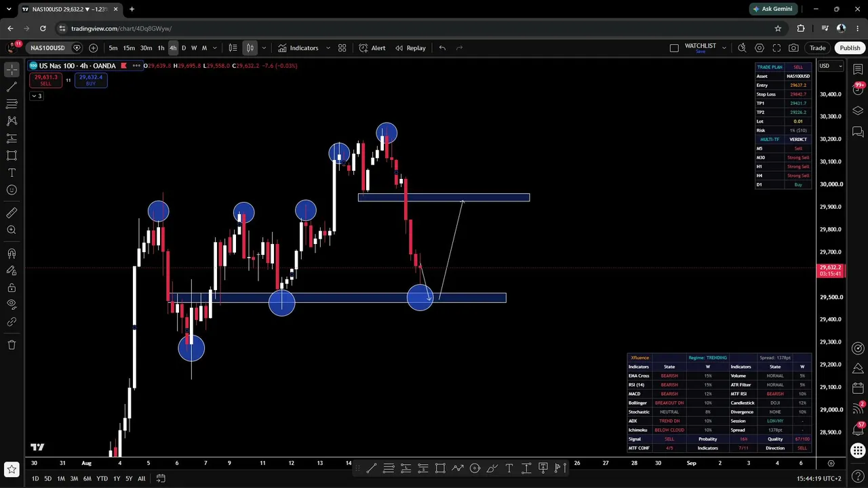The width and height of the screenshot is (868, 488).
Task: Open the geometric shapes tool in left sidebar
Action: coord(12,155)
